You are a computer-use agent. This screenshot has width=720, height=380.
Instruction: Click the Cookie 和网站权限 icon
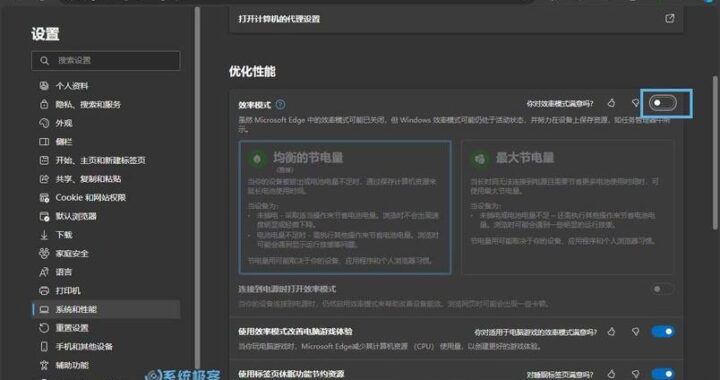(44, 197)
